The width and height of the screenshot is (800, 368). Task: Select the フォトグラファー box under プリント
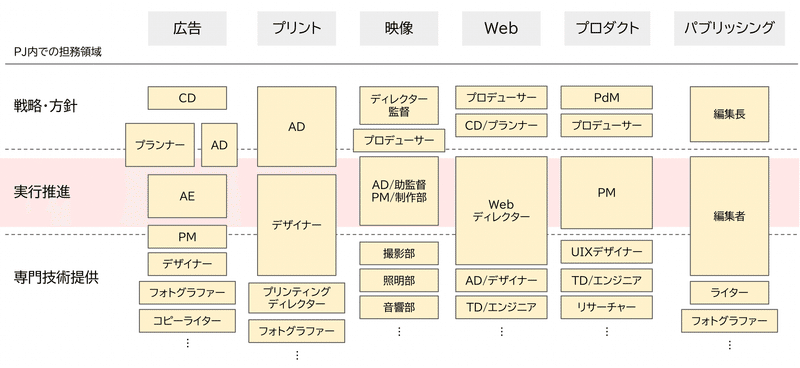point(296,331)
